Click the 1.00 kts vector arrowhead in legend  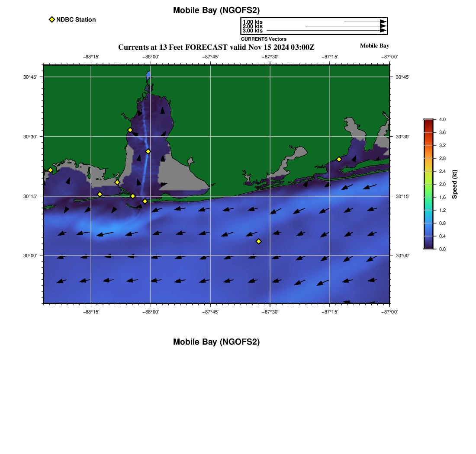click(x=383, y=22)
